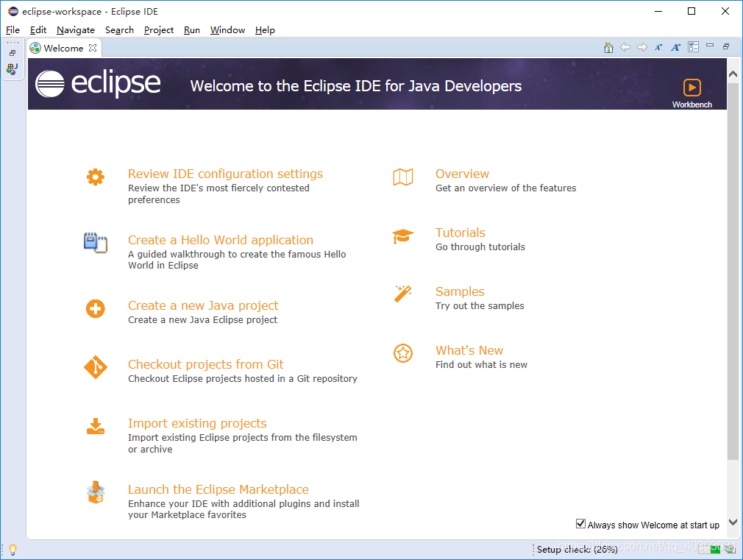Click the restore icon in the left trim stack
The width and height of the screenshot is (743, 560).
click(x=13, y=53)
